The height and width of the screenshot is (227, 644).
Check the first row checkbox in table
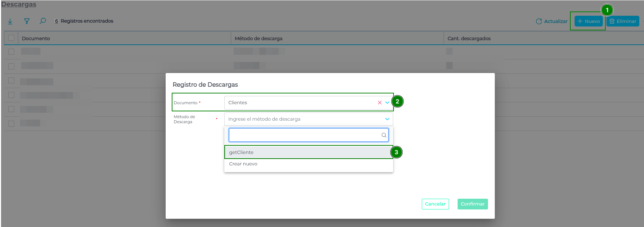click(11, 52)
